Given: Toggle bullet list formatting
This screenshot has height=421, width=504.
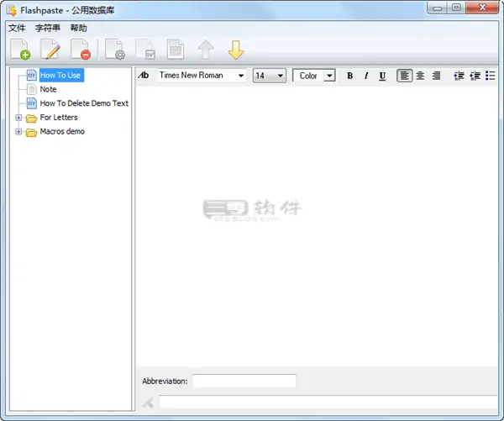Looking at the screenshot, I should point(491,76).
